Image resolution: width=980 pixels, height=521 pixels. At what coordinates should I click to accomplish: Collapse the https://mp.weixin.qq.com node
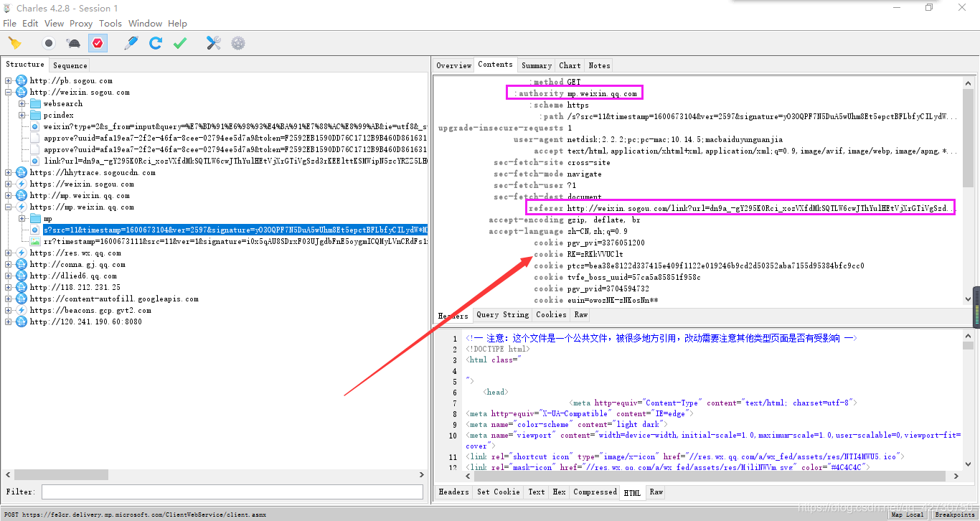tap(9, 207)
